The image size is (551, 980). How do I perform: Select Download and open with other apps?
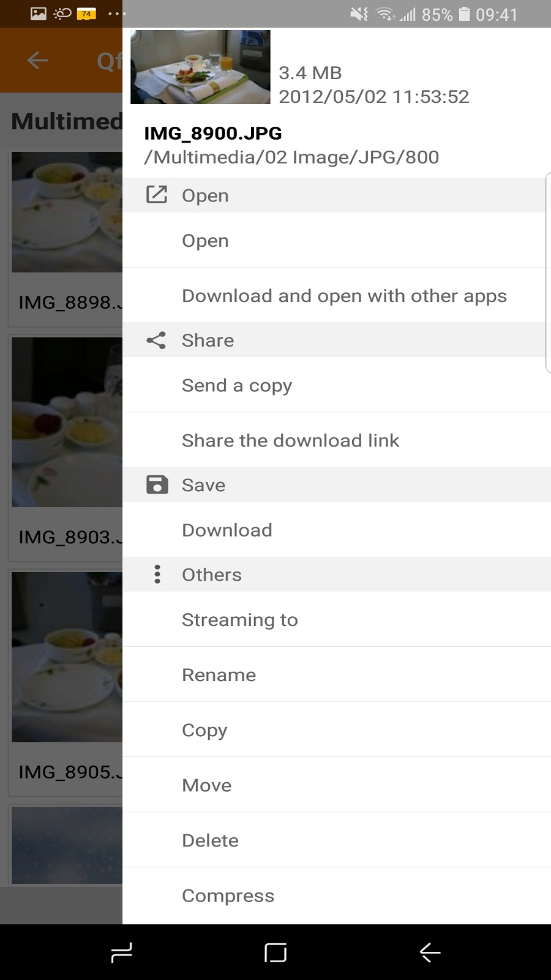(x=344, y=296)
